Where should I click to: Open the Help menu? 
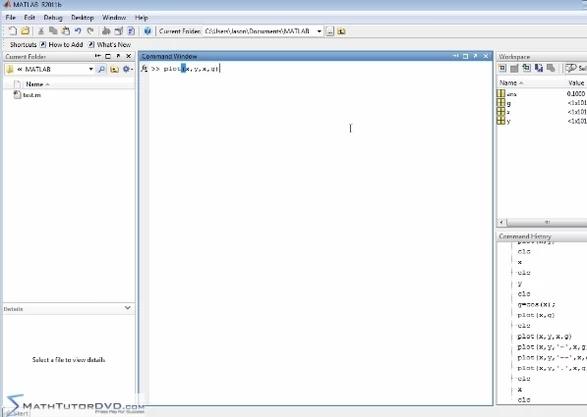142,18
